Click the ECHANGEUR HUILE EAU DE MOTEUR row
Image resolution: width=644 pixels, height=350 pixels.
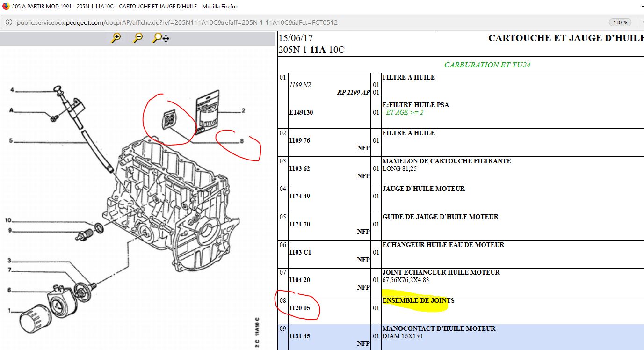(443, 245)
